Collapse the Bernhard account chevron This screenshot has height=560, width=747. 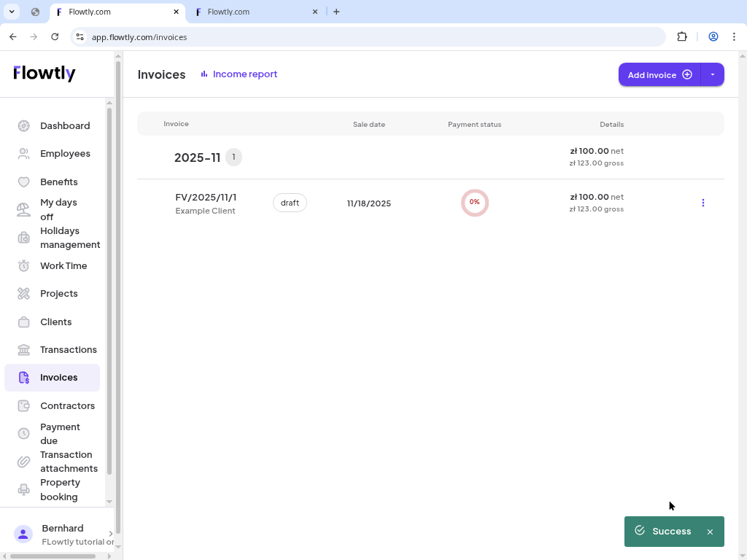[x=111, y=533]
